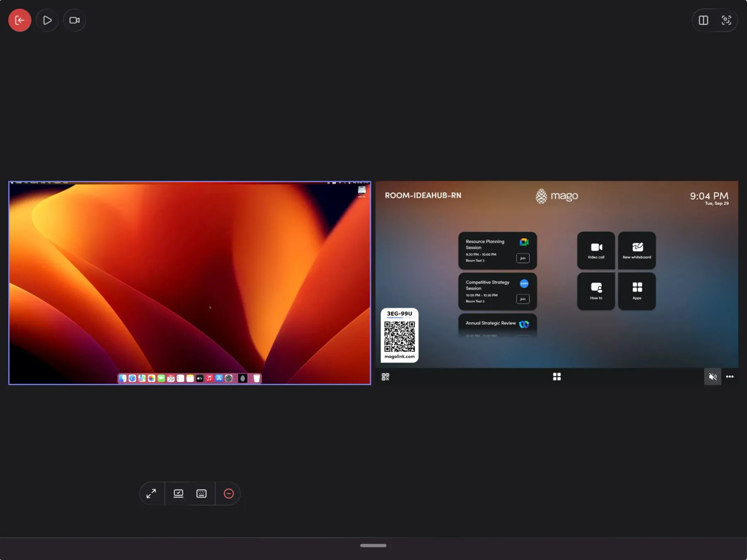The height and width of the screenshot is (560, 747).
Task: Click the 9:04 PM clock
Action: 709,196
